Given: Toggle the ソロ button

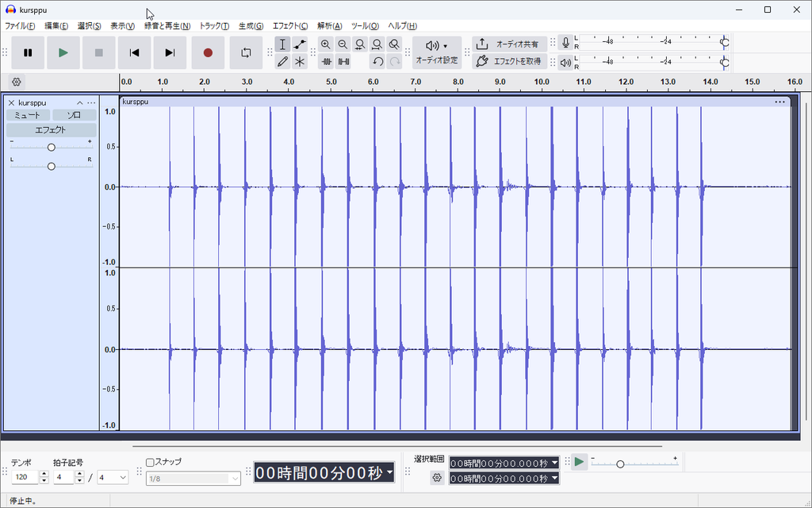Looking at the screenshot, I should 74,115.
